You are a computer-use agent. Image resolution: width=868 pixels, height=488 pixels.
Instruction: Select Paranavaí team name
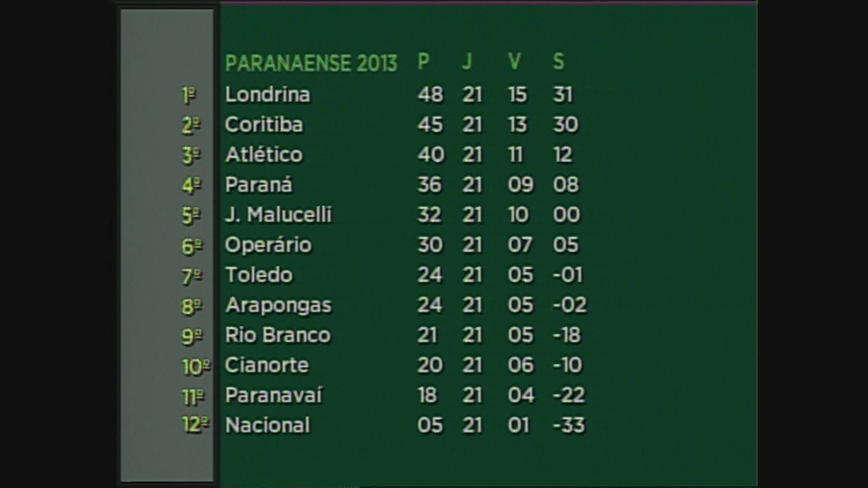click(x=274, y=395)
